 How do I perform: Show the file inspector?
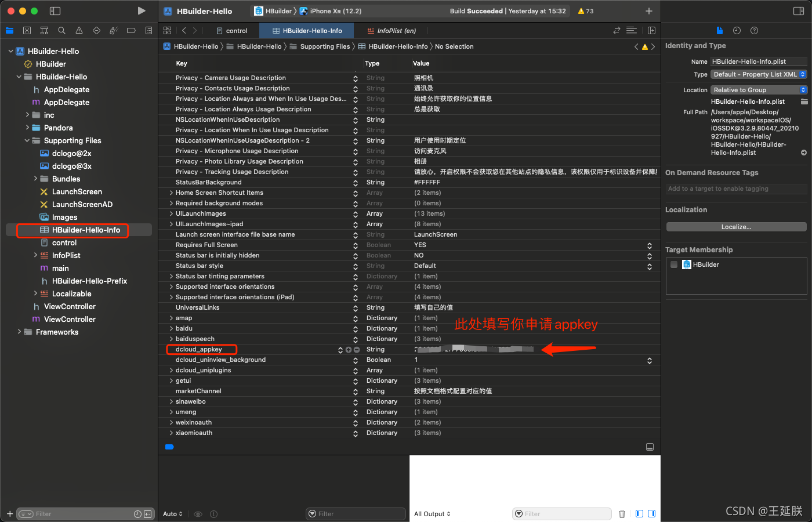719,31
